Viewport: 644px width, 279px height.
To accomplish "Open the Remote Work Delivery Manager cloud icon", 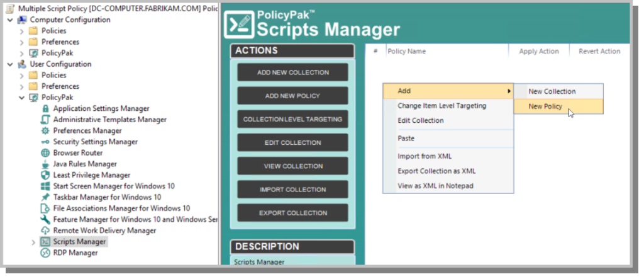I will coord(45,231).
